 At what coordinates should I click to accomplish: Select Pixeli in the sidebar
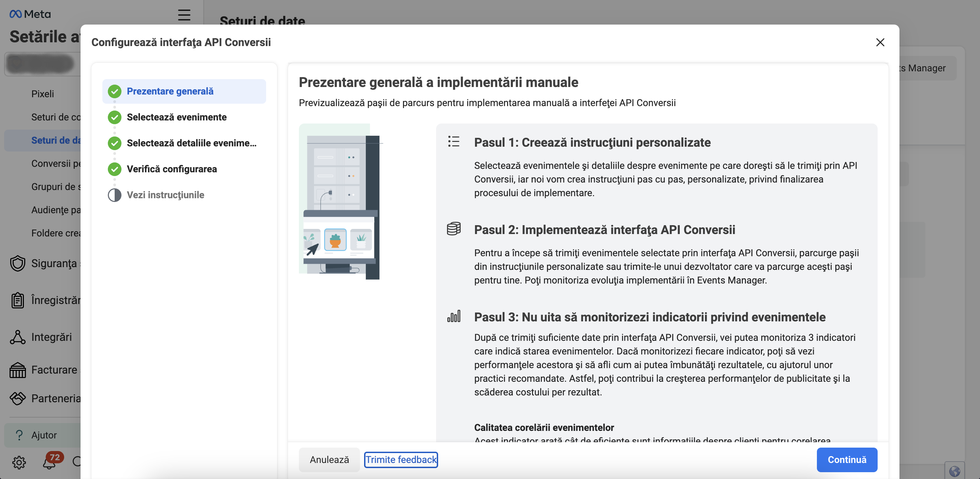pyautogui.click(x=43, y=93)
